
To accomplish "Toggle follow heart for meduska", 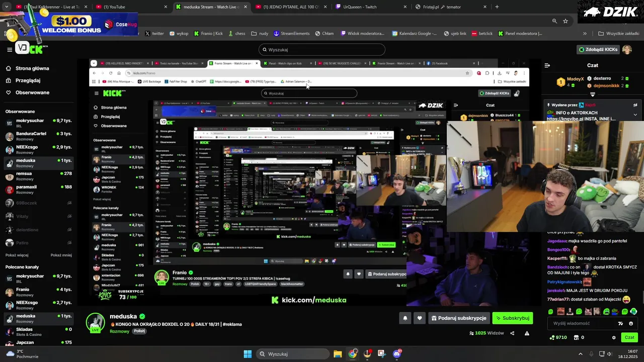I will click(420, 318).
